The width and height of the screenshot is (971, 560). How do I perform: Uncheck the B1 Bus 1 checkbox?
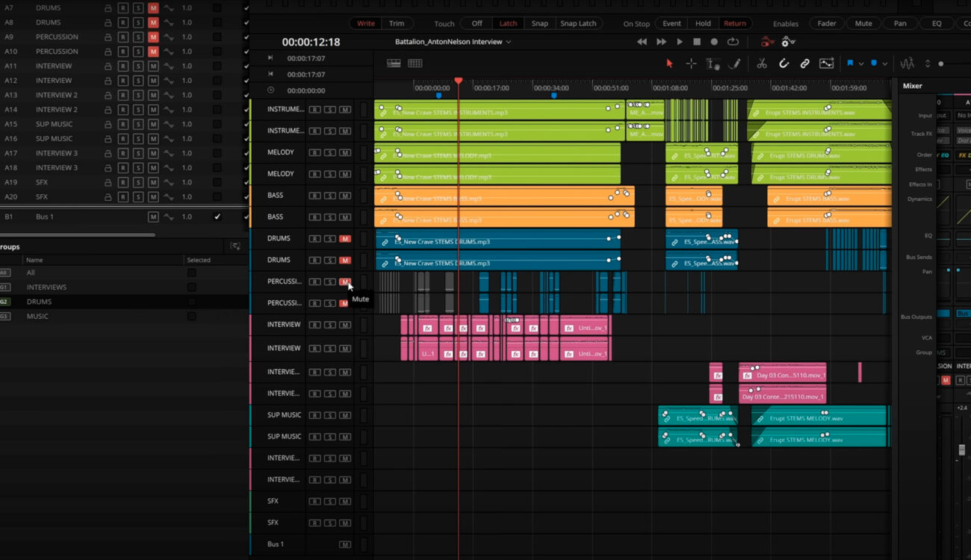click(x=217, y=217)
